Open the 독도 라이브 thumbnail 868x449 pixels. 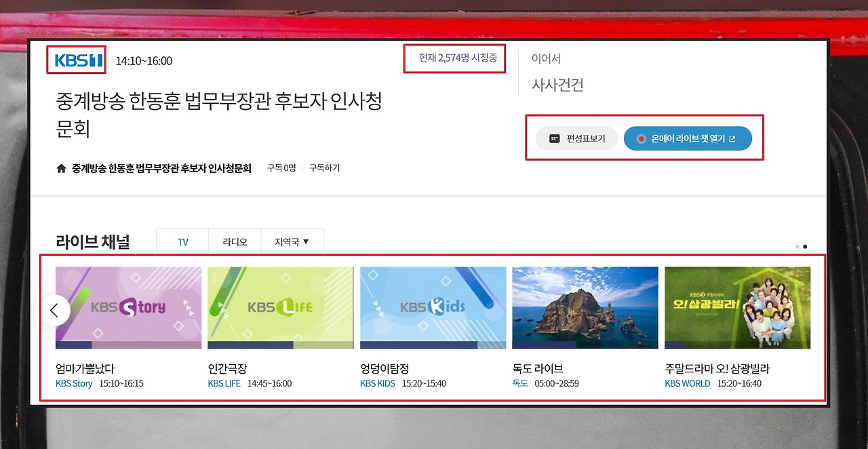pyautogui.click(x=585, y=307)
